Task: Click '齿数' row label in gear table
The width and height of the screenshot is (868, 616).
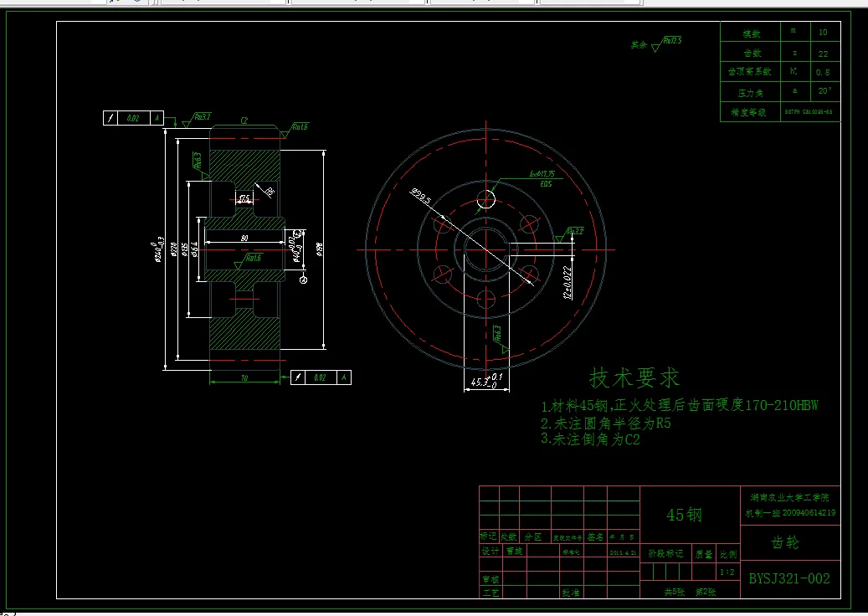Action: coord(752,53)
